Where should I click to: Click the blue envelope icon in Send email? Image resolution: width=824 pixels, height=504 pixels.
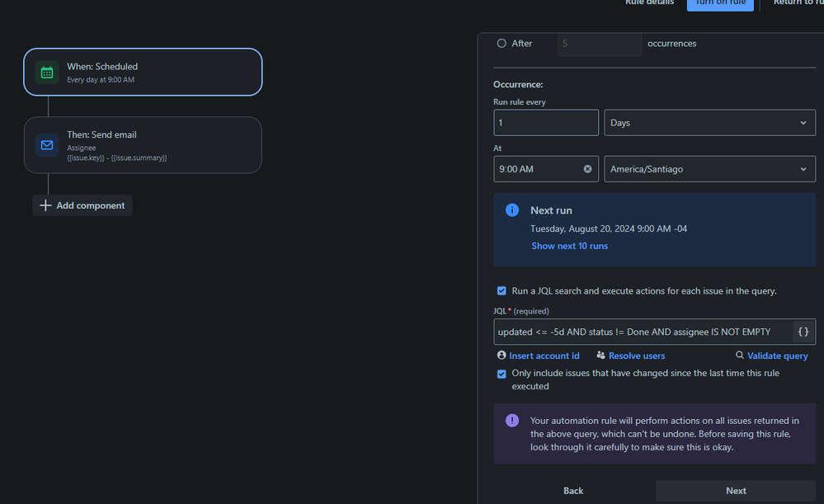47,145
